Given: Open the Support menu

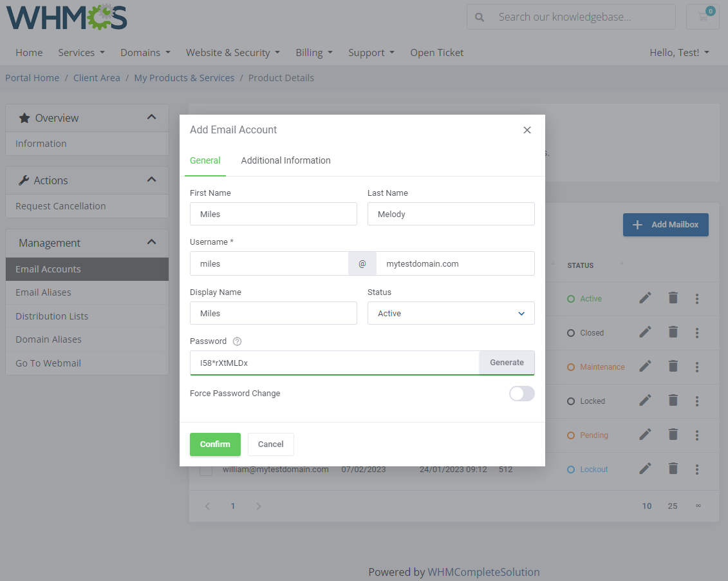Looking at the screenshot, I should [x=371, y=52].
